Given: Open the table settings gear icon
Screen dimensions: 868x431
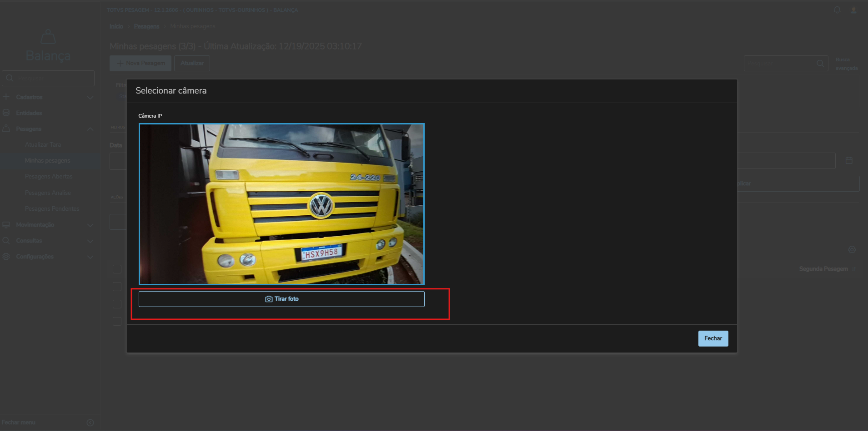Looking at the screenshot, I should click(x=852, y=250).
